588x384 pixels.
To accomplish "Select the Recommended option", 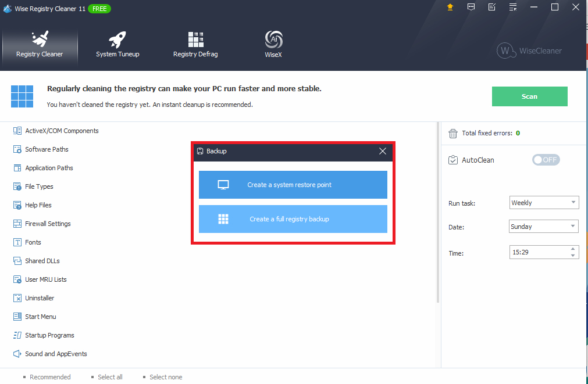I will tap(50, 377).
